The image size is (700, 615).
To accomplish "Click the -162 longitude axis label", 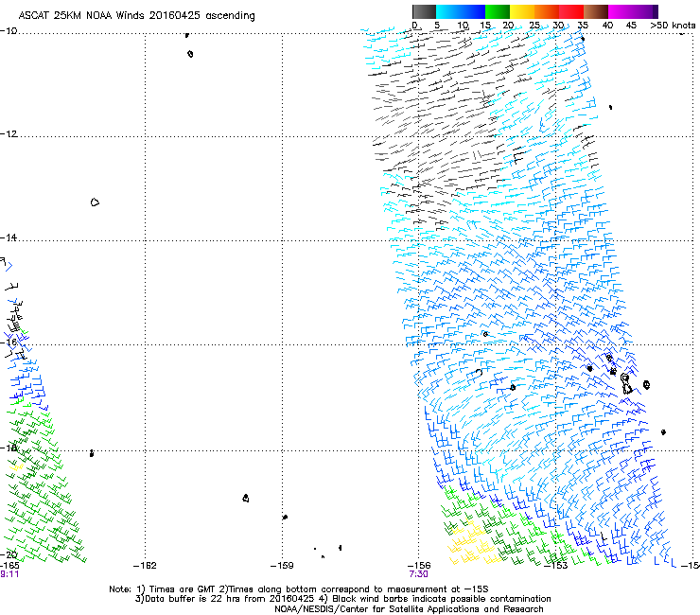I will (x=145, y=566).
